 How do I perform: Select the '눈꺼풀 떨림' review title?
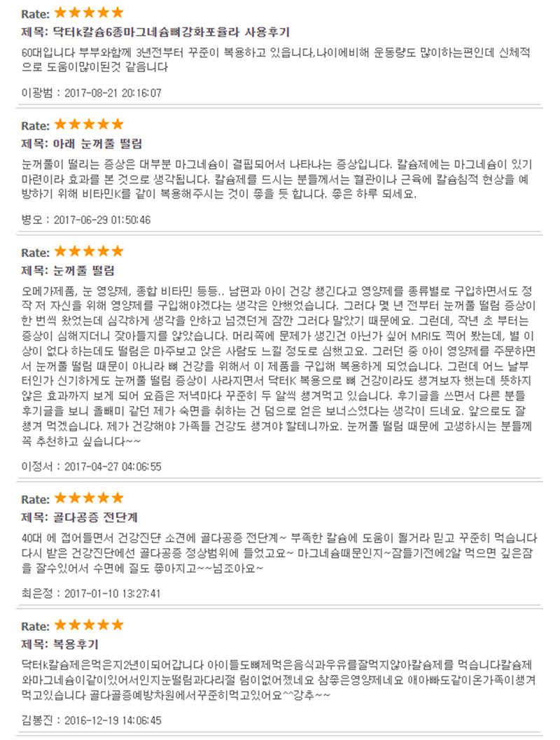click(83, 271)
